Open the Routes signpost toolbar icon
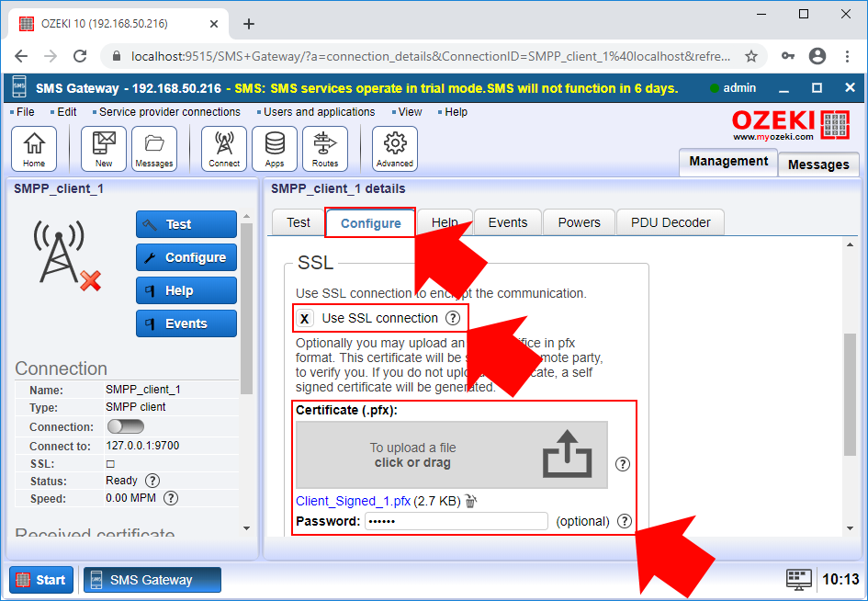 click(325, 149)
